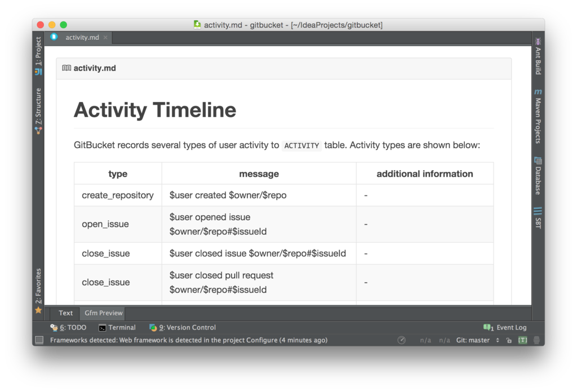Open the SBT panel

coord(538,219)
